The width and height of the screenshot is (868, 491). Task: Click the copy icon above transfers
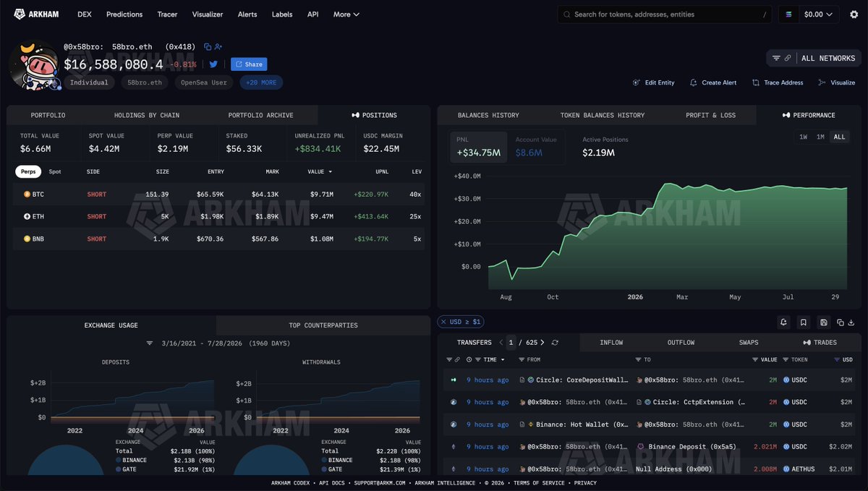click(841, 323)
